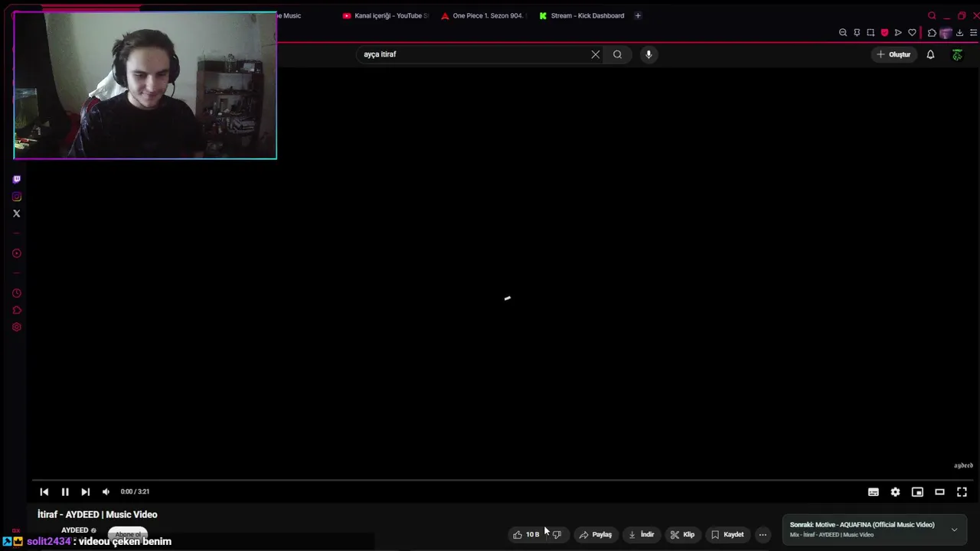This screenshot has height=551, width=980.
Task: Click the red ad-blocker shield icon
Action: (x=884, y=33)
